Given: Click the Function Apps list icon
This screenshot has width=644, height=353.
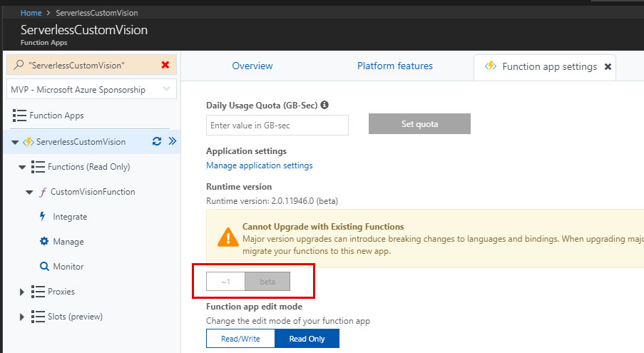Looking at the screenshot, I should pyautogui.click(x=19, y=116).
